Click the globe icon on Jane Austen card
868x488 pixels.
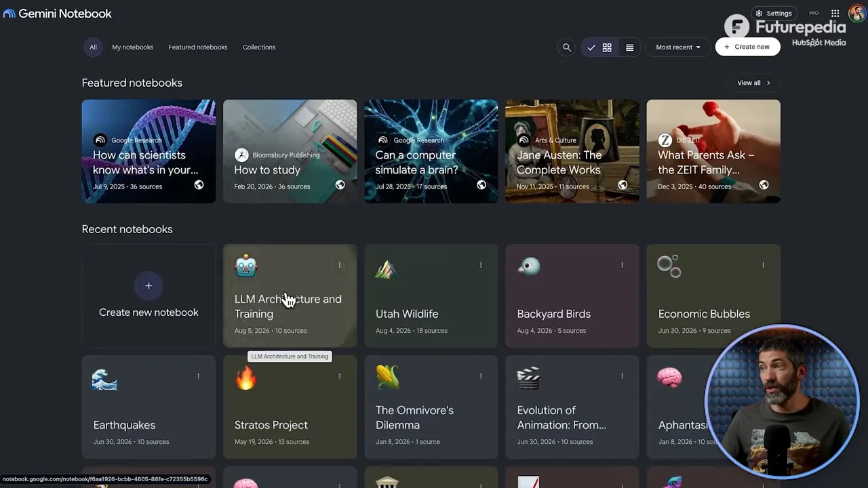623,185
